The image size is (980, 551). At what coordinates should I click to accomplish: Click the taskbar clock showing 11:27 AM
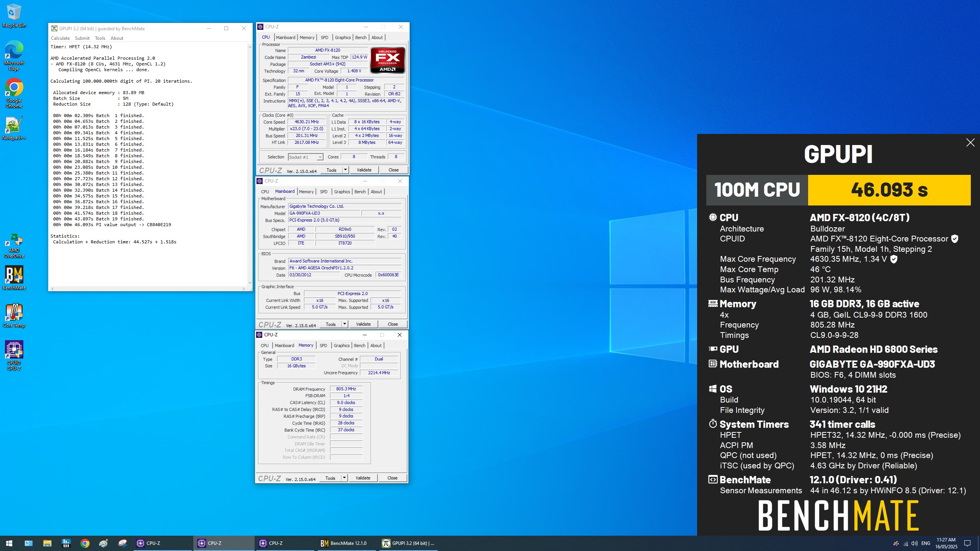946,543
